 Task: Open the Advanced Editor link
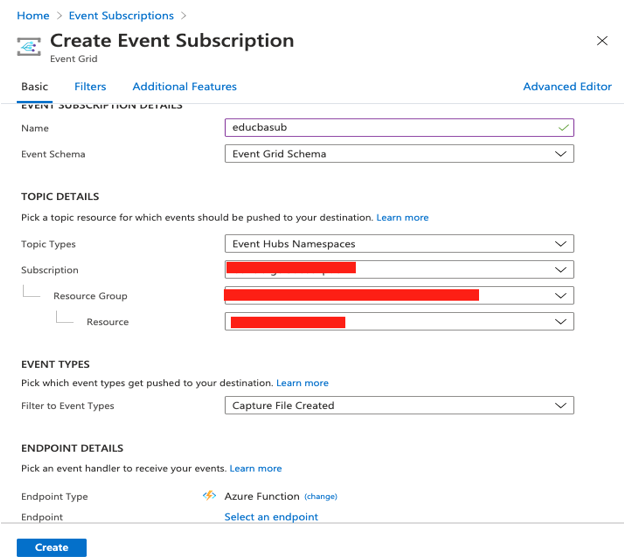(567, 87)
